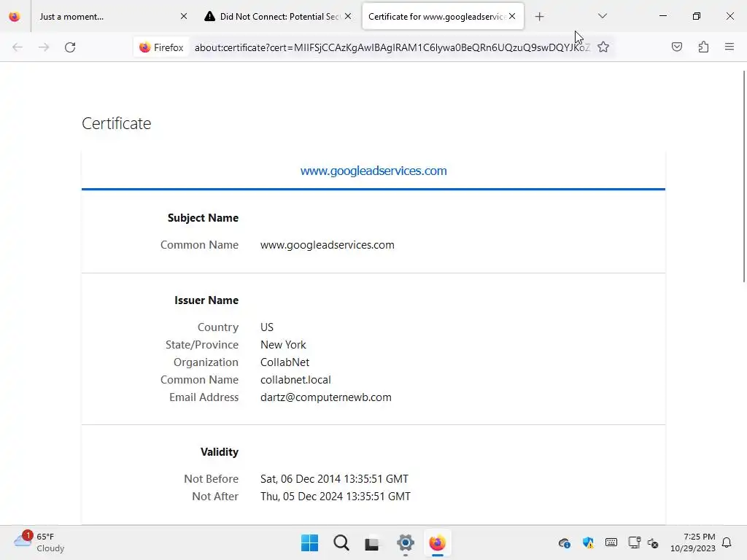Close the 'Did Not Connect' tab
747x560 pixels.
click(348, 17)
